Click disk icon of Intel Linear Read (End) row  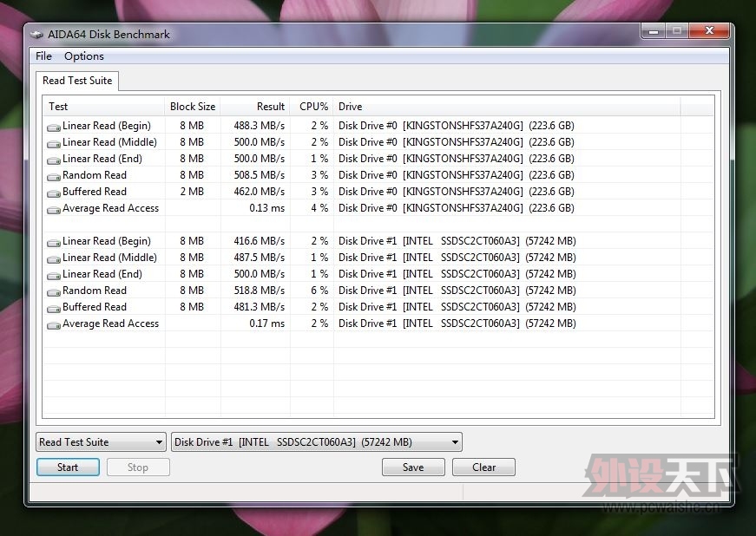tap(54, 276)
